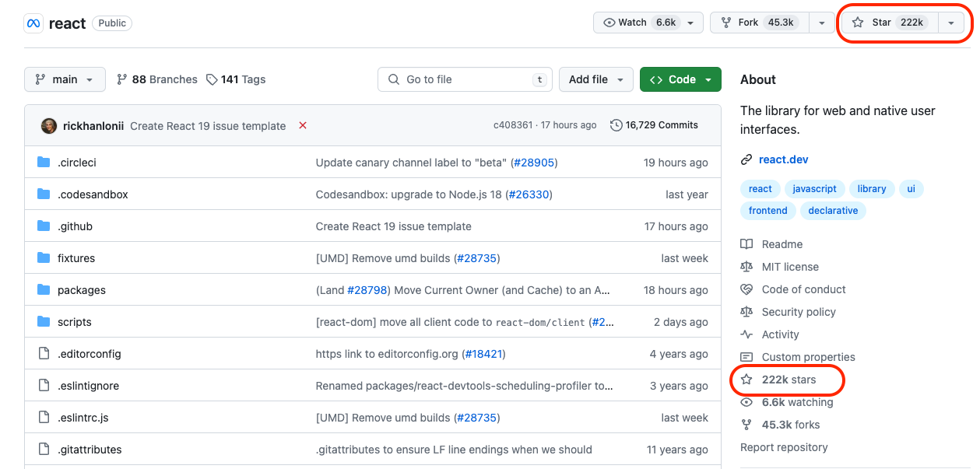Open the .eslintrc.js file
The image size is (980, 469).
tap(83, 418)
